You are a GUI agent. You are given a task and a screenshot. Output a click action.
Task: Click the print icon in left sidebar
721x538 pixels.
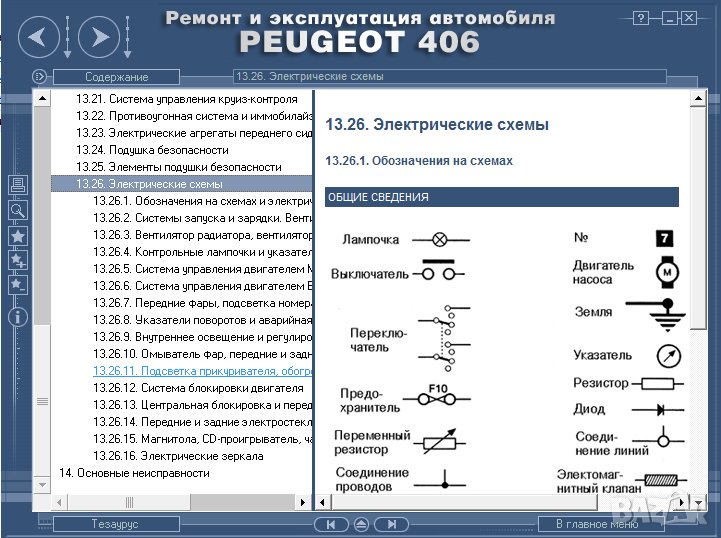coord(17,185)
